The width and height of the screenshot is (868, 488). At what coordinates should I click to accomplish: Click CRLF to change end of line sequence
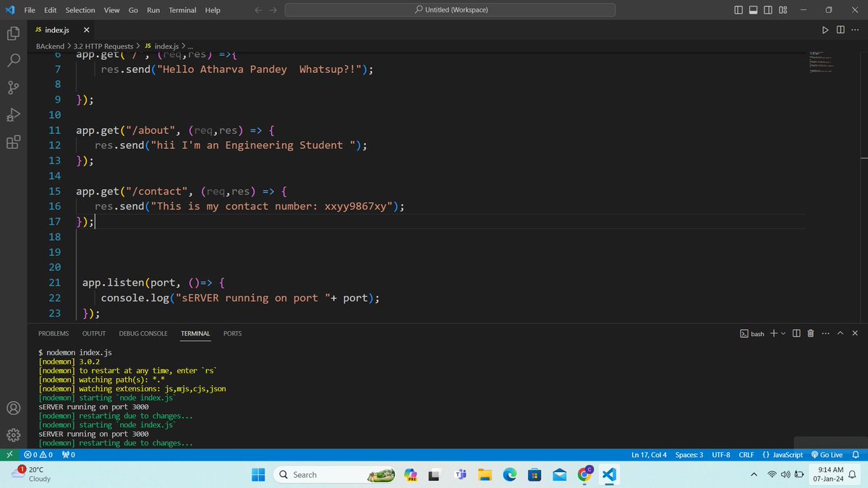click(746, 455)
